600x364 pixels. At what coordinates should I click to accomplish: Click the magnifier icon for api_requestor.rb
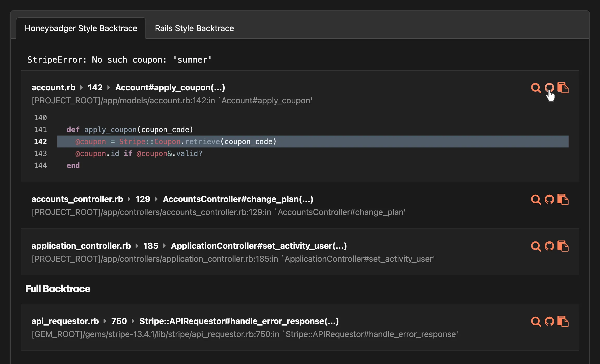[x=535, y=321]
